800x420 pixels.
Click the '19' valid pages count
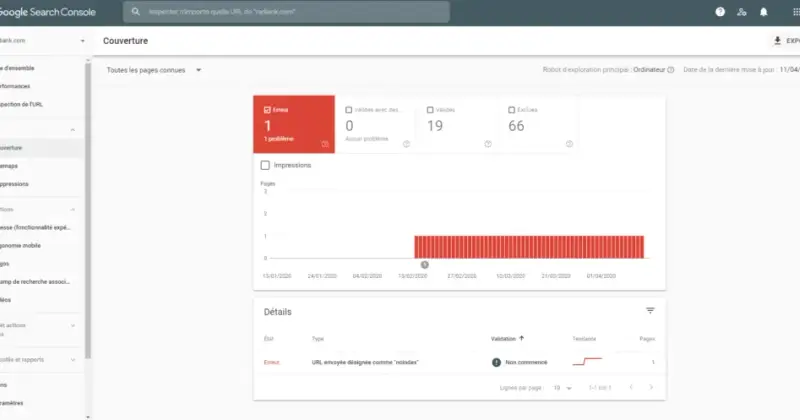(435, 126)
